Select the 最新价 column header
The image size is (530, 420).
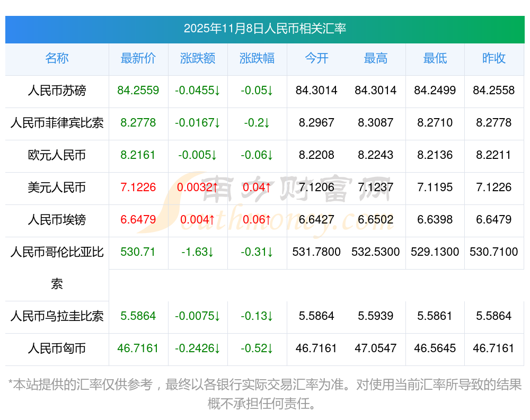138,58
